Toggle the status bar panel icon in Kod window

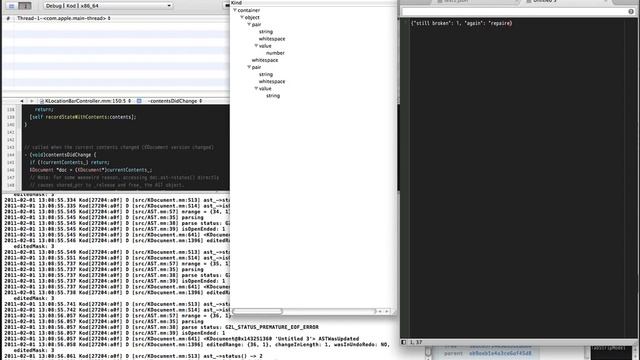click(x=404, y=342)
